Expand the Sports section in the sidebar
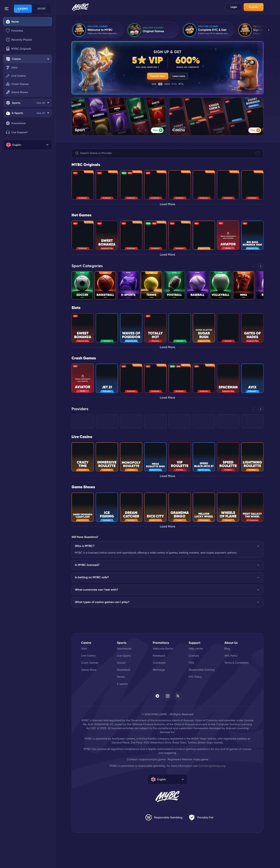The image size is (280, 868). point(48,103)
